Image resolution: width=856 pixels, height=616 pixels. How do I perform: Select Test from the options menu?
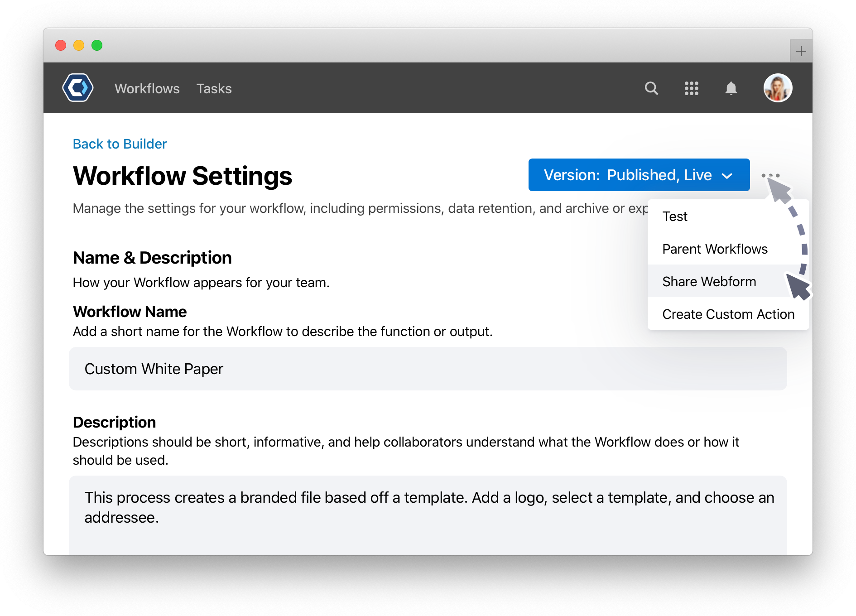[728, 217]
